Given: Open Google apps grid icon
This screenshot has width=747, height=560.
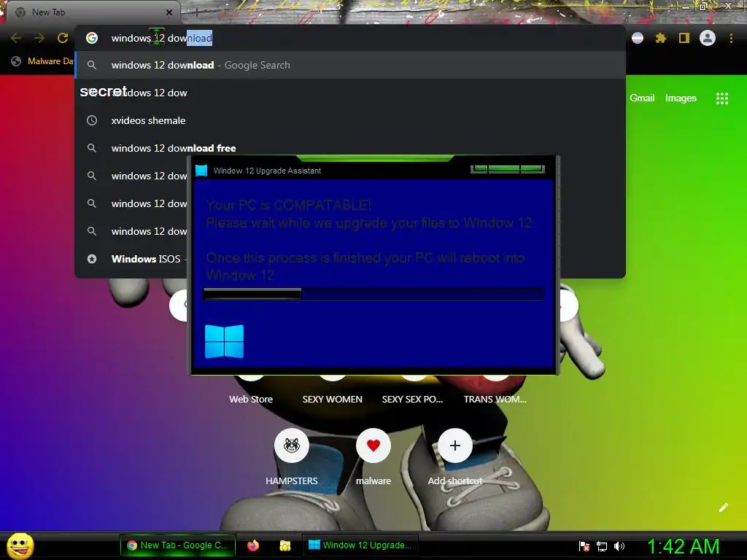Looking at the screenshot, I should (722, 98).
